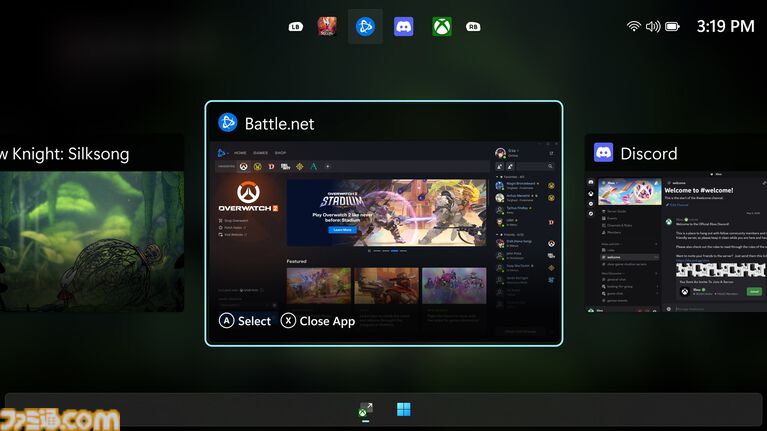Click the 3:19 PM clock
This screenshot has height=431, width=767.
725,26
